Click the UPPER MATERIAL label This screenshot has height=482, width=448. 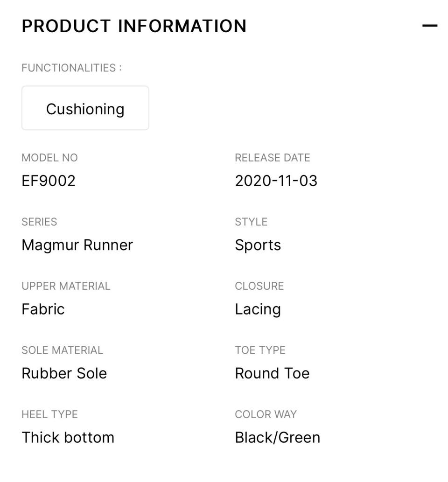(66, 286)
